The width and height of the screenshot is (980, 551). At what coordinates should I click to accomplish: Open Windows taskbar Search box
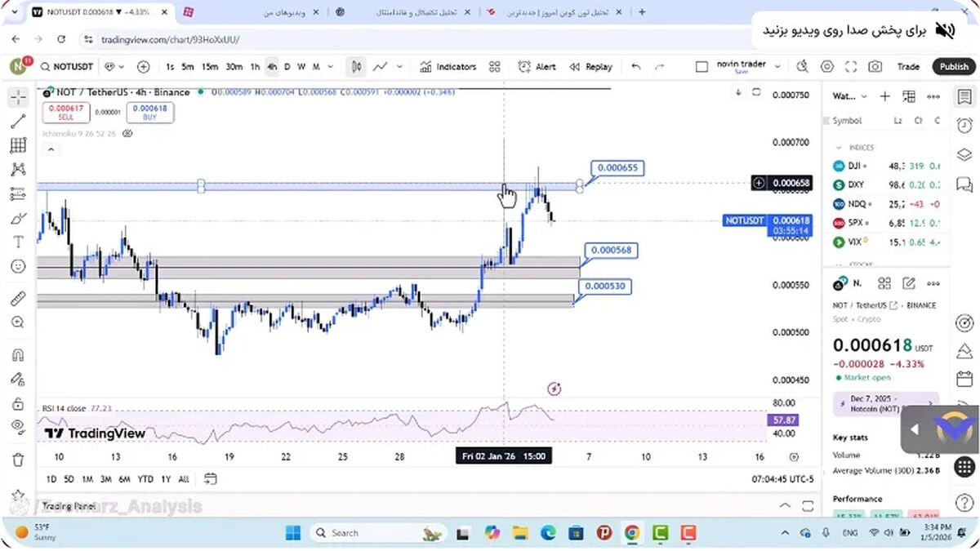pyautogui.click(x=377, y=533)
